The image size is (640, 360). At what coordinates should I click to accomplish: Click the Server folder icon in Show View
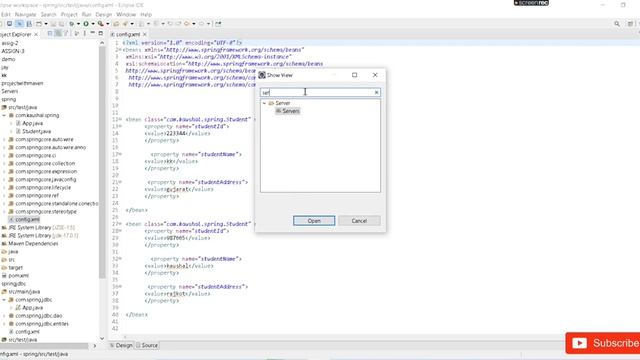coord(271,103)
